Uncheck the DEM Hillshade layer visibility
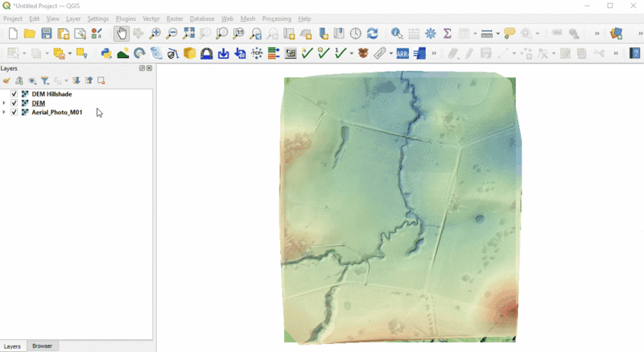The height and width of the screenshot is (352, 644). pyautogui.click(x=14, y=94)
